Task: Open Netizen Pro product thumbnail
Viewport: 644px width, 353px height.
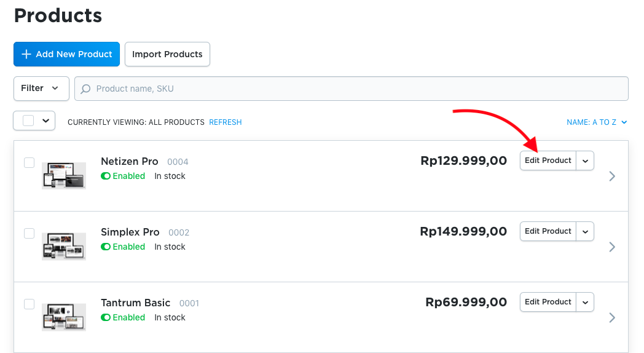Action: pos(64,175)
